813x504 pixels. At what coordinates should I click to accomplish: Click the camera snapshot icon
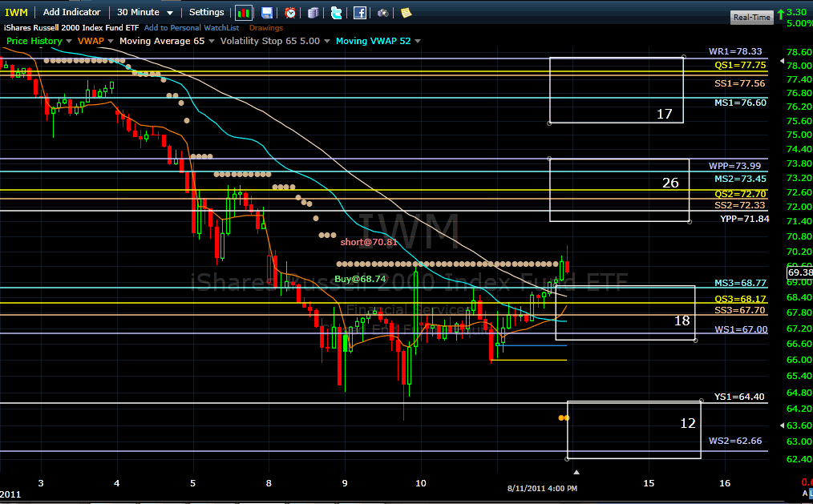tap(382, 13)
